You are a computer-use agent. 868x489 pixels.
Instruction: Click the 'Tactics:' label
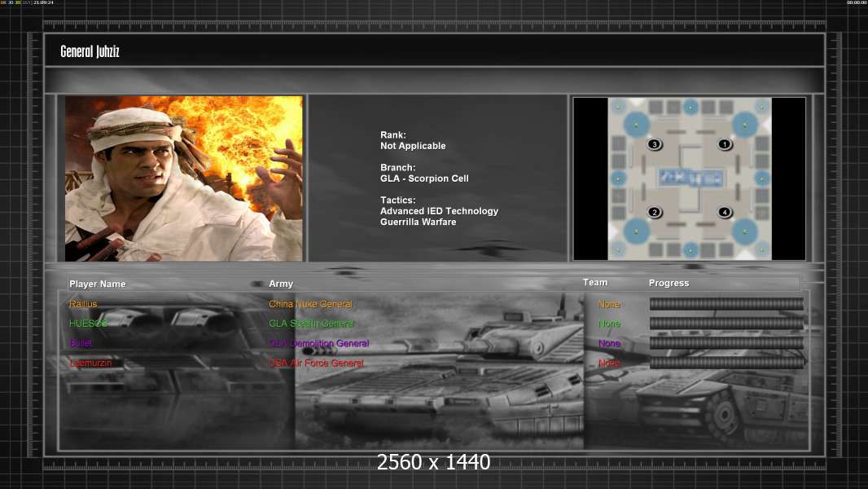pyautogui.click(x=397, y=200)
